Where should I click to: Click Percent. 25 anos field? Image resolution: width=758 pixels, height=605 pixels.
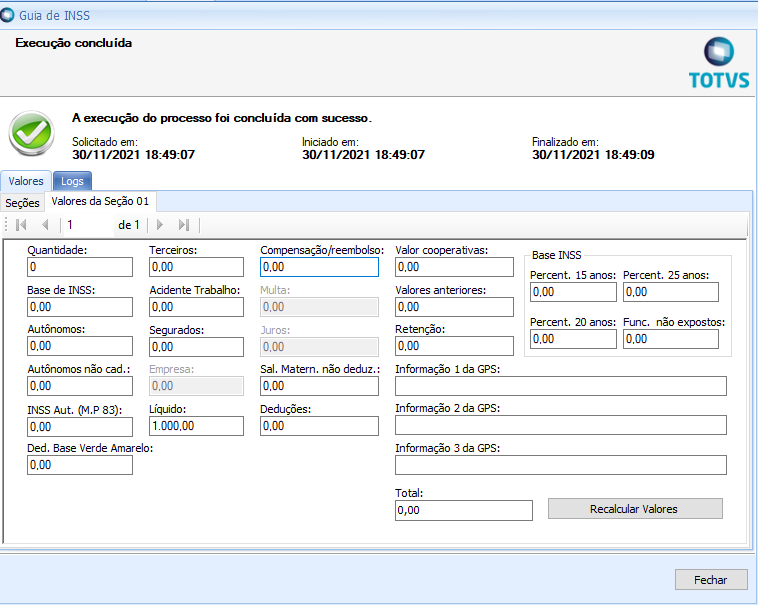[671, 292]
